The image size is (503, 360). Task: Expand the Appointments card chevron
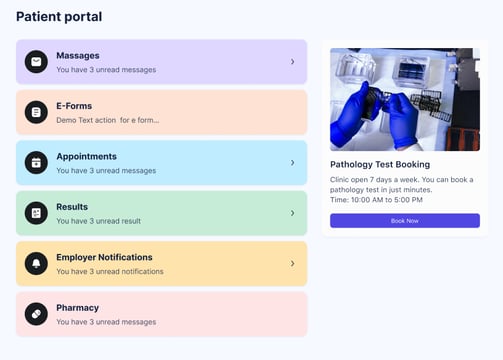(x=292, y=163)
